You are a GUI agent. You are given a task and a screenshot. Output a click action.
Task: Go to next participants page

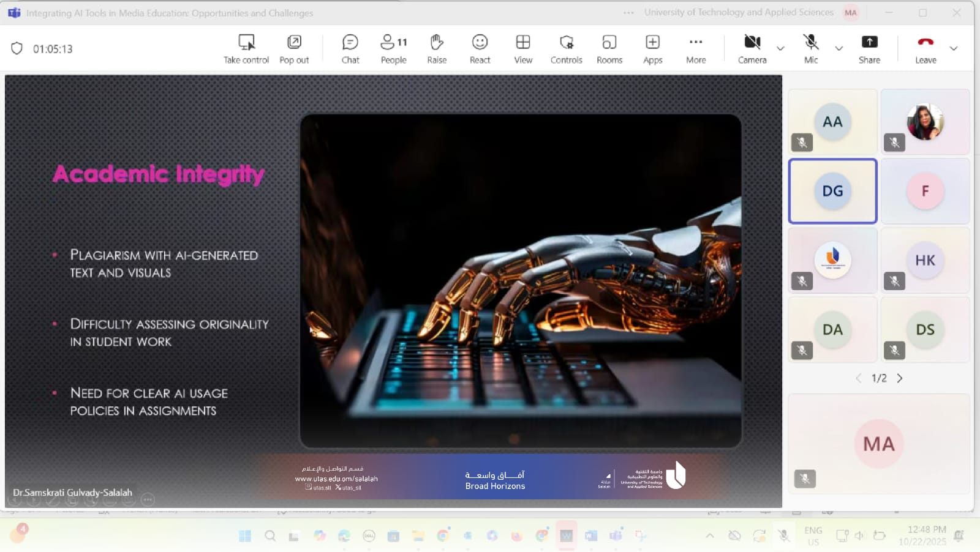coord(900,378)
